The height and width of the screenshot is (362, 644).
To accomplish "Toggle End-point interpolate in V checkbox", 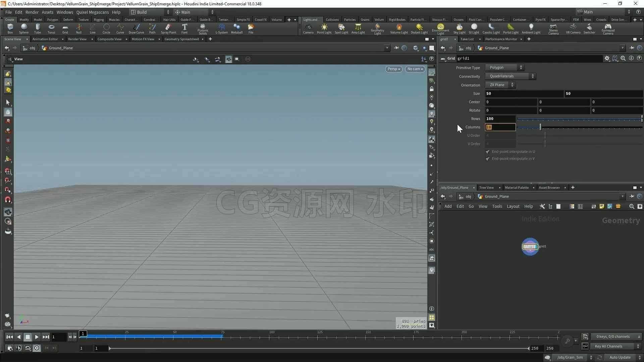I will (x=488, y=159).
